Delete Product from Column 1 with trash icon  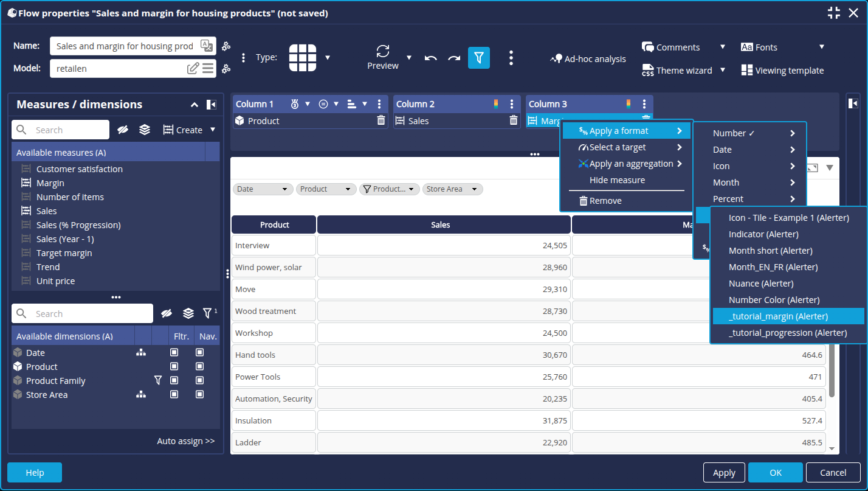[x=381, y=120]
